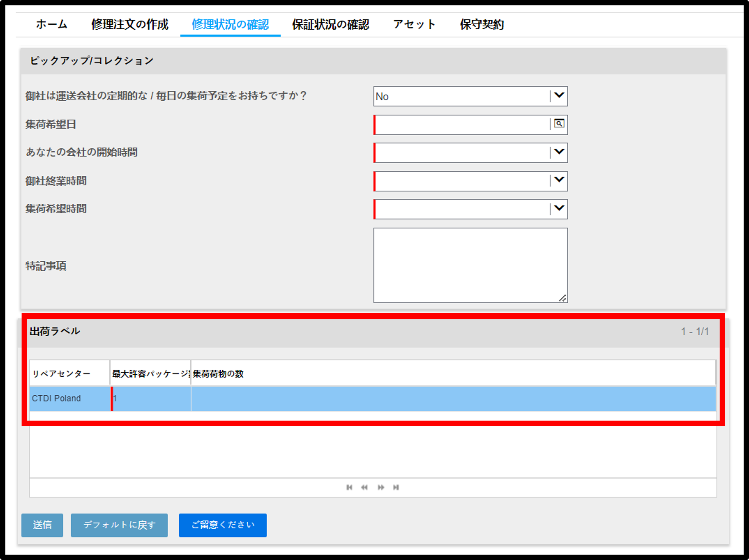Go to first page of shipping labels

(349, 487)
